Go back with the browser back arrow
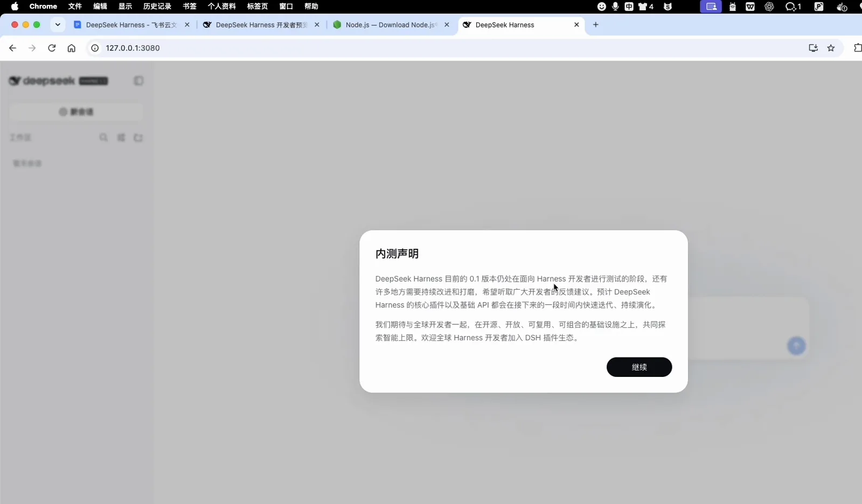862x504 pixels. pyautogui.click(x=13, y=48)
